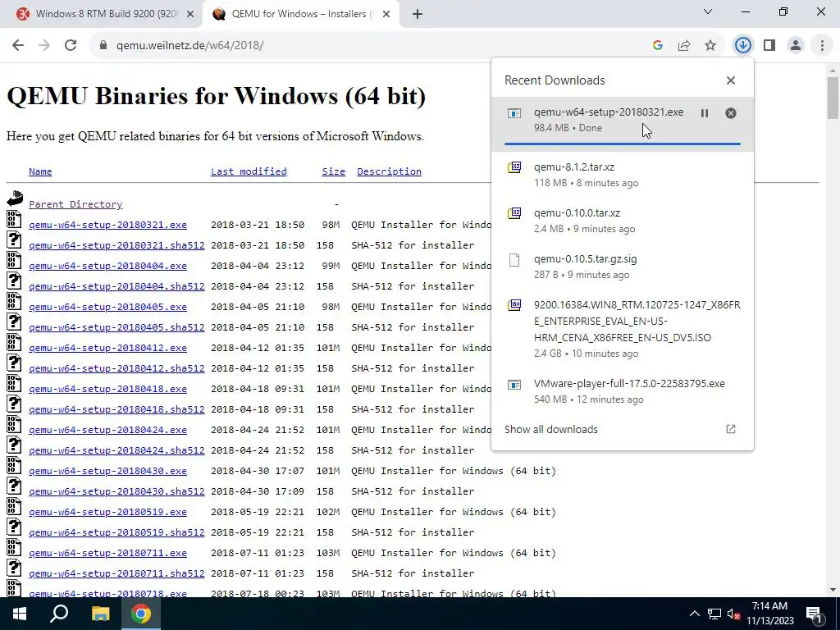Bookmark this page with the star icon
This screenshot has height=630, width=840.
[x=710, y=46]
